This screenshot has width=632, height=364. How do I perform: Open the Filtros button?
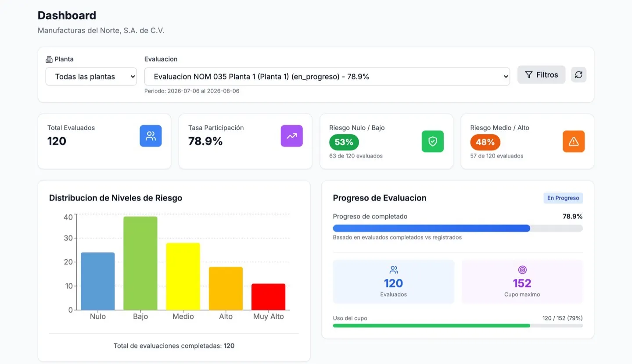click(x=541, y=75)
